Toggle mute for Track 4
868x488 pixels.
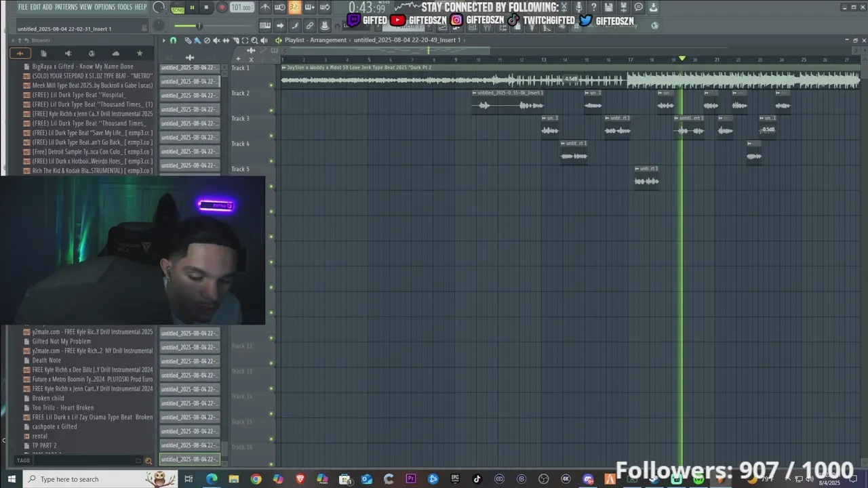coord(271,161)
